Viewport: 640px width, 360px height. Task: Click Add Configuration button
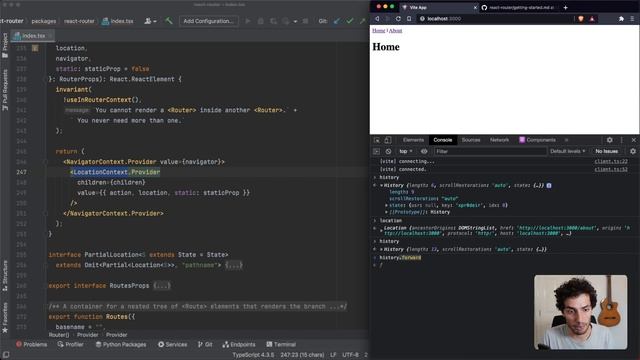[x=209, y=21]
